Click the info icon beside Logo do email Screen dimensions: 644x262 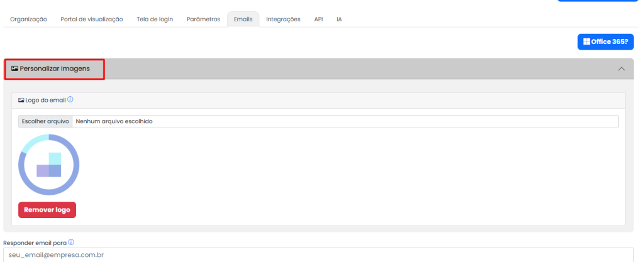pyautogui.click(x=70, y=99)
